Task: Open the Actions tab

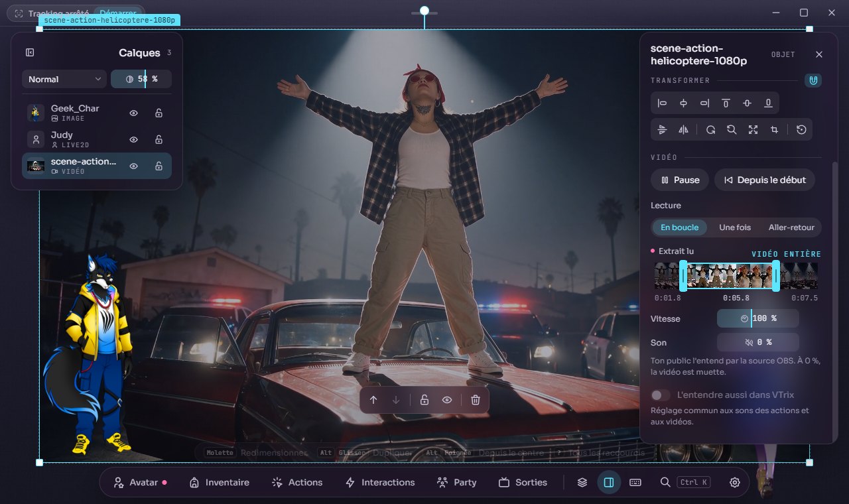Action: point(297,482)
